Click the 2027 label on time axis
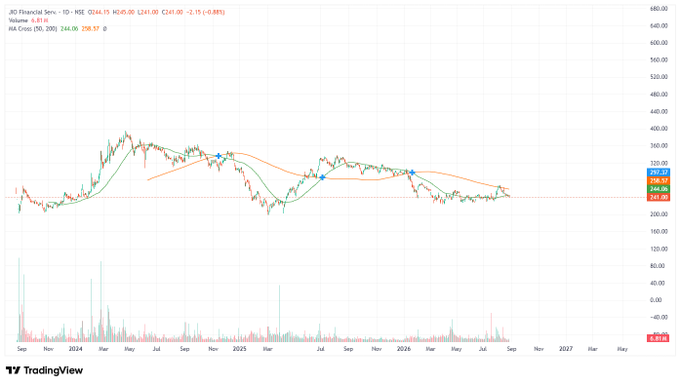 (566, 349)
